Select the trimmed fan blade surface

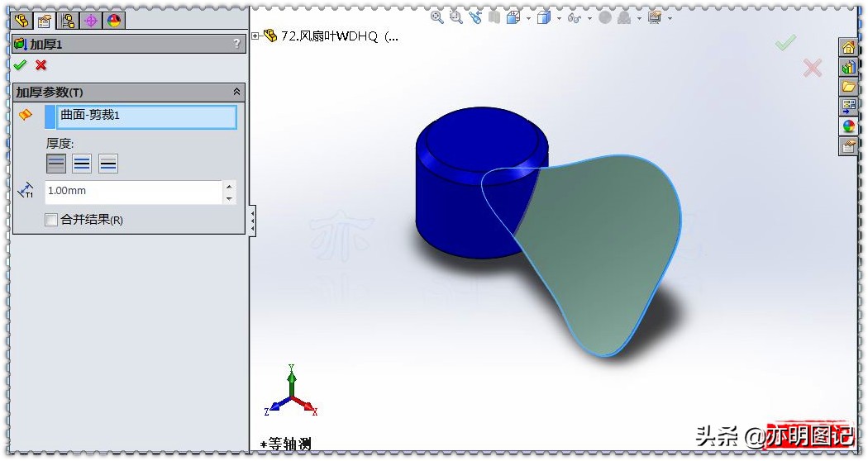(x=603, y=244)
